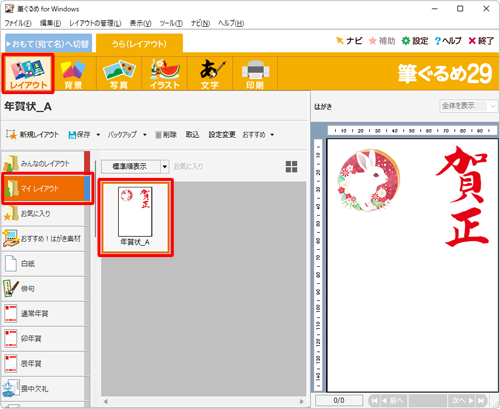Open the ツール menu
The height and width of the screenshot is (409, 500).
[171, 23]
